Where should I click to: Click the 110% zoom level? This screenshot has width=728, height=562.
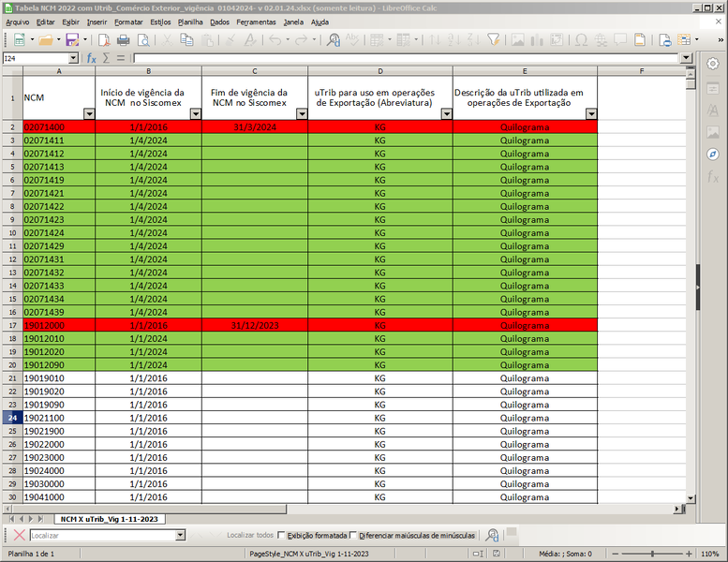710,554
